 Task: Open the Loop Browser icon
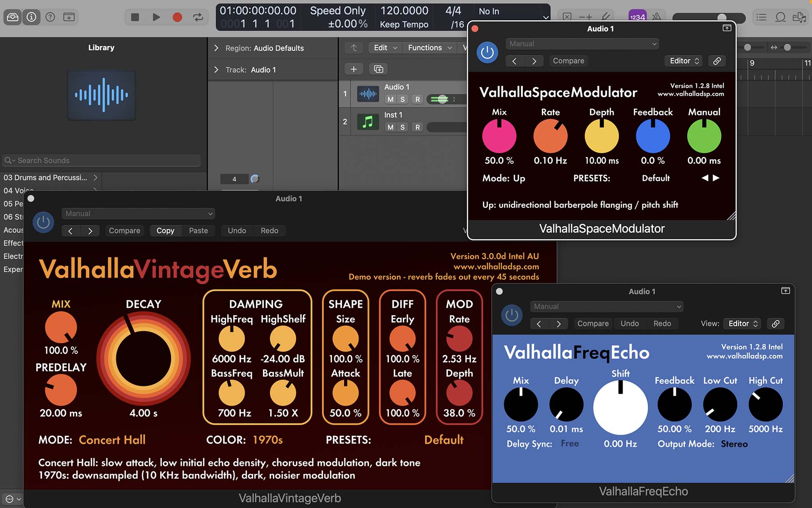coord(780,17)
